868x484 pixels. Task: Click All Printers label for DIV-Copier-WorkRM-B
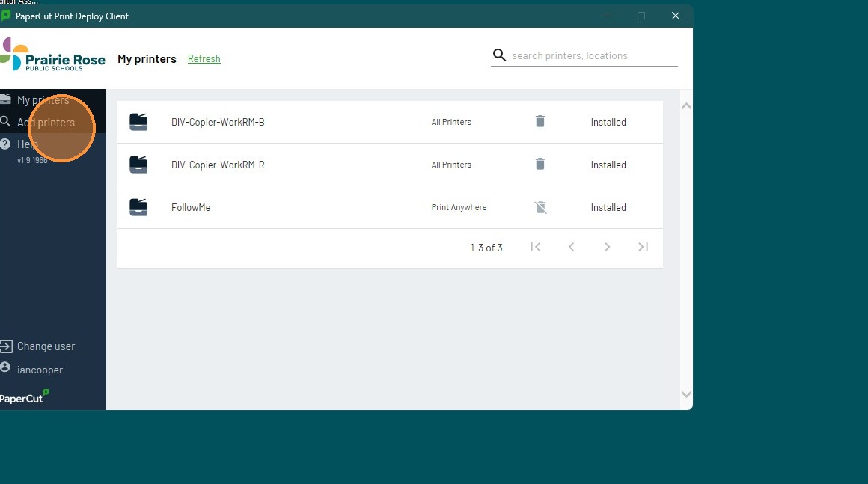pos(451,122)
